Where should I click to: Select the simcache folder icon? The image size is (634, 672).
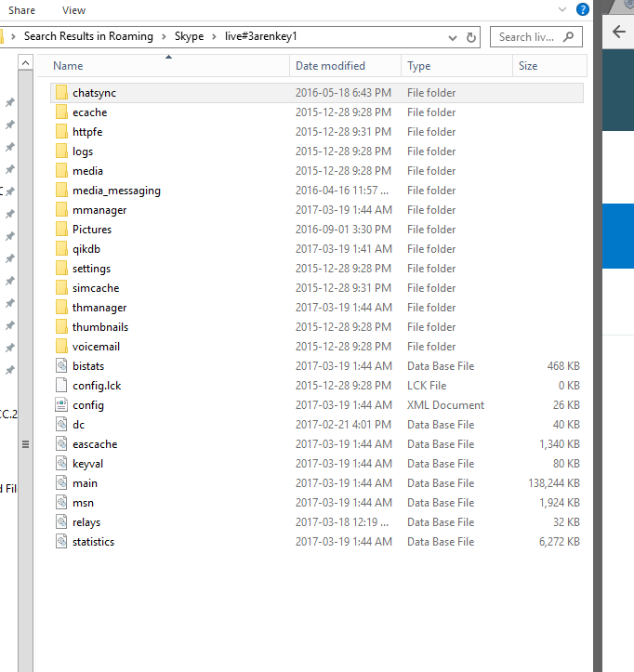tap(61, 287)
